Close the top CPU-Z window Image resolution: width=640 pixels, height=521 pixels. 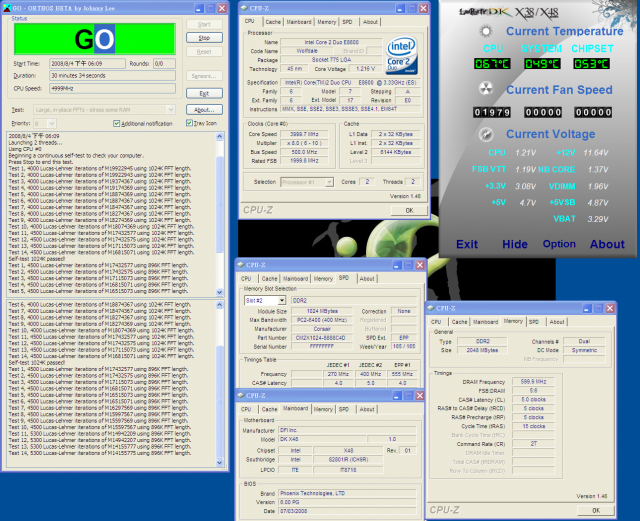423,8
